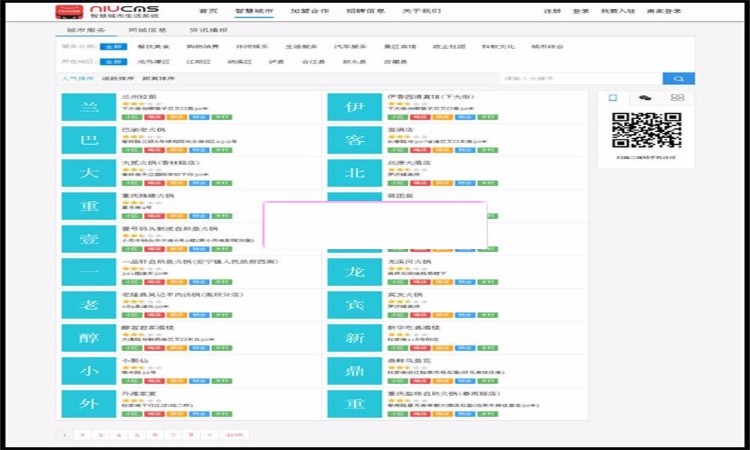Open the 醇 listing thumbnail
Image resolution: width=750 pixels, height=450 pixels.
pyautogui.click(x=88, y=338)
